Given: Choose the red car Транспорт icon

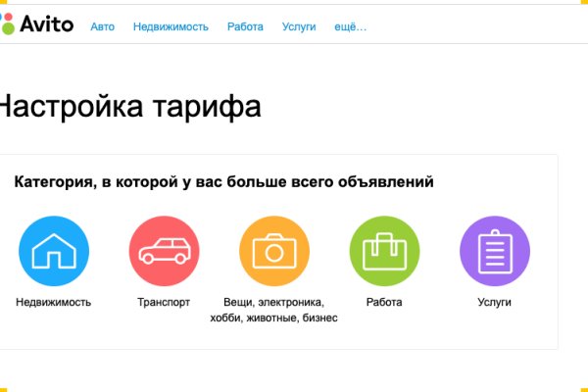Looking at the screenshot, I should (x=164, y=251).
